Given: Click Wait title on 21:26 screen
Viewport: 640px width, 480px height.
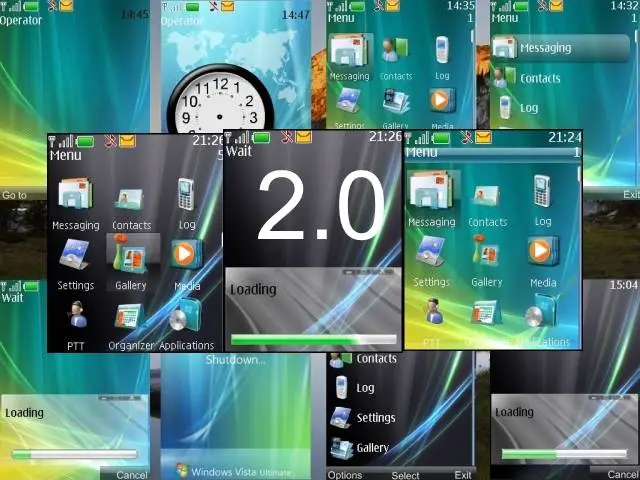Looking at the screenshot, I should click(x=238, y=151).
